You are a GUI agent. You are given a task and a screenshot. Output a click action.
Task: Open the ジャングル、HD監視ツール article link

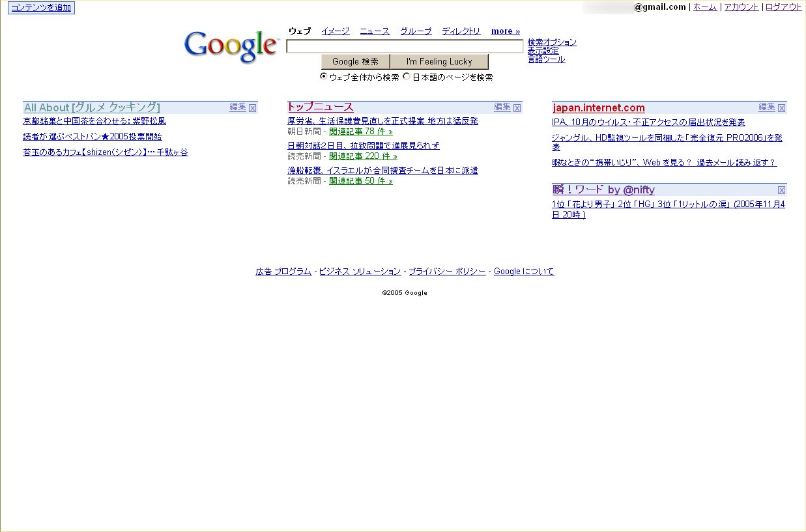point(667,142)
